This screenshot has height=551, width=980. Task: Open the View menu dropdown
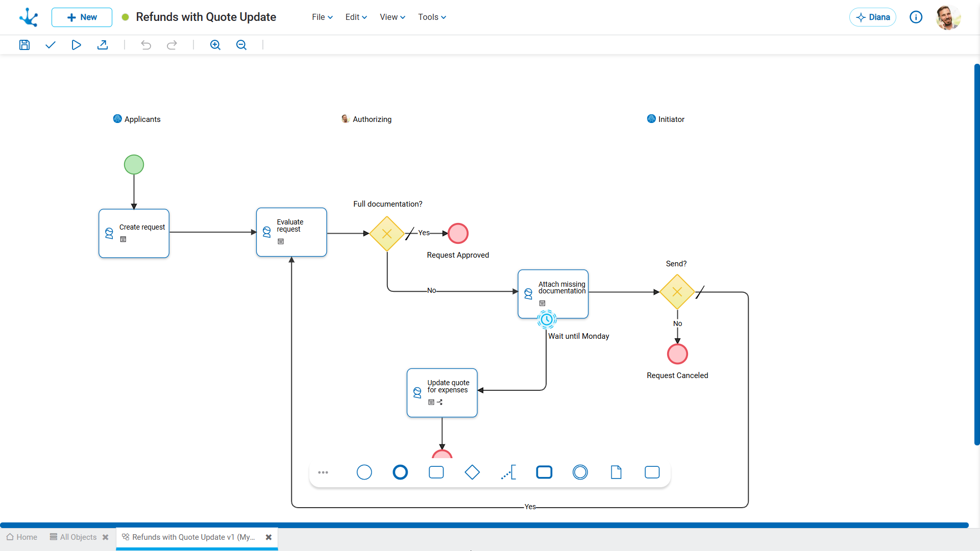coord(393,17)
